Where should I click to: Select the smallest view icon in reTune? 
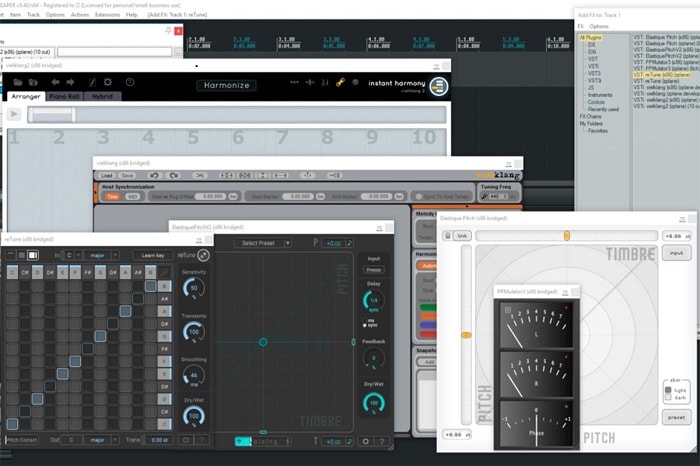pyautogui.click(x=11, y=255)
